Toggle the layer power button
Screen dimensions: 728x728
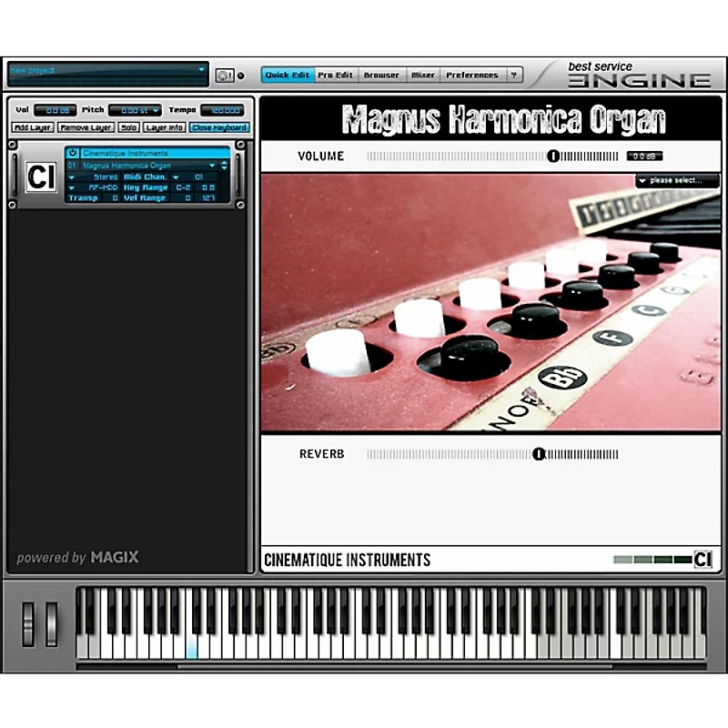tap(73, 153)
